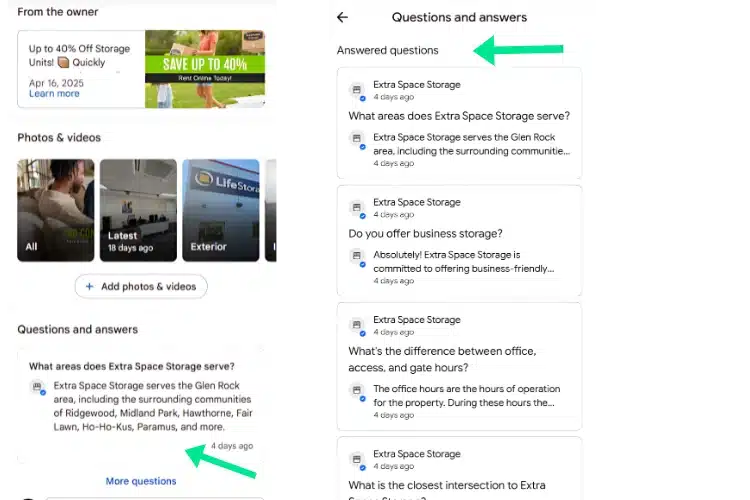The width and height of the screenshot is (750, 500).
Task: Click the 'Answered questions' heading
Action: [x=387, y=51]
